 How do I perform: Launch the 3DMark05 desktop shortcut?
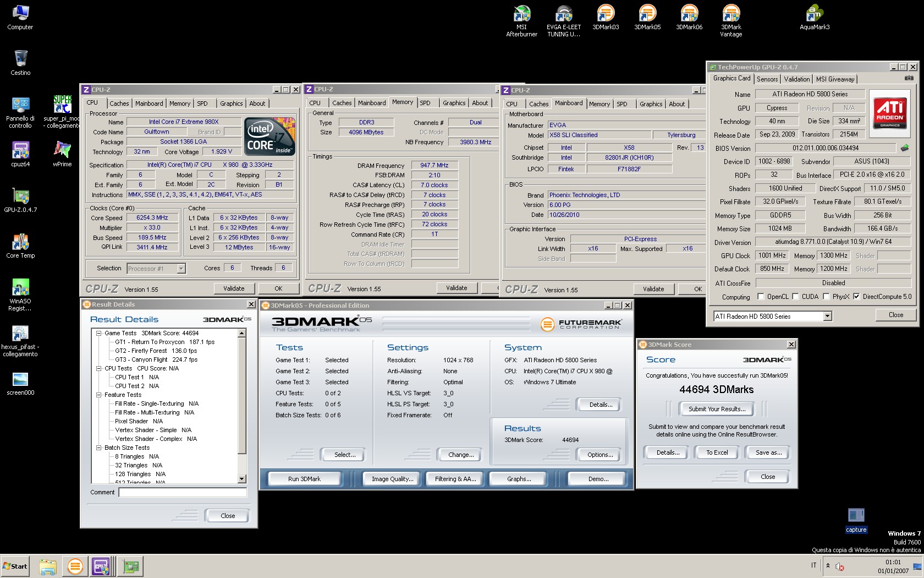pyautogui.click(x=647, y=17)
